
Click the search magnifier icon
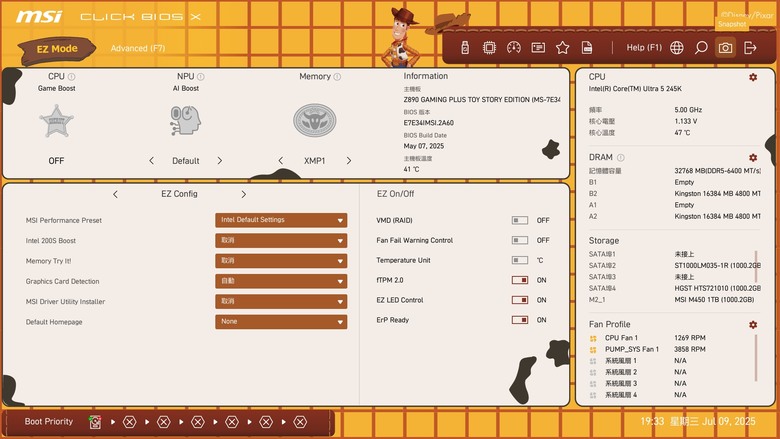(x=701, y=48)
